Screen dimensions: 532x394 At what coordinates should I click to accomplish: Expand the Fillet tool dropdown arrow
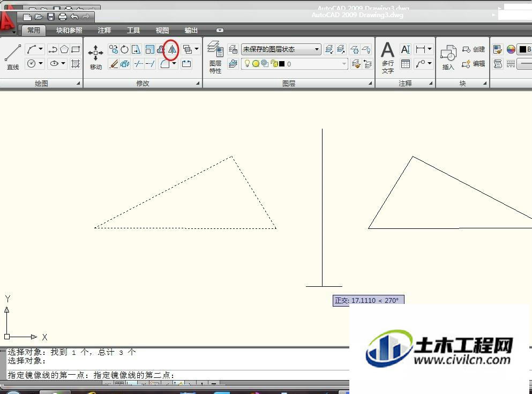174,64
